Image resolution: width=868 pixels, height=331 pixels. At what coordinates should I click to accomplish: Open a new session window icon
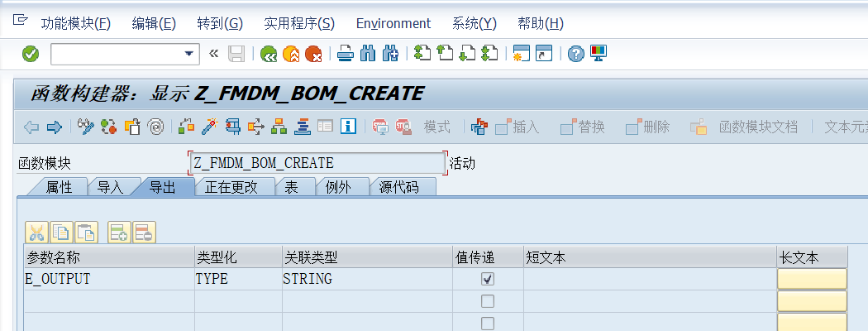(522, 54)
